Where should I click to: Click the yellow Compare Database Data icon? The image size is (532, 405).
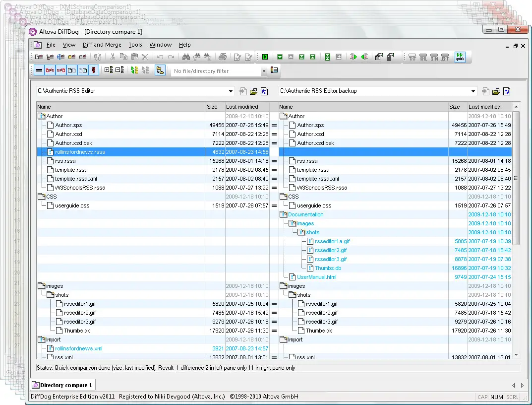click(x=71, y=57)
